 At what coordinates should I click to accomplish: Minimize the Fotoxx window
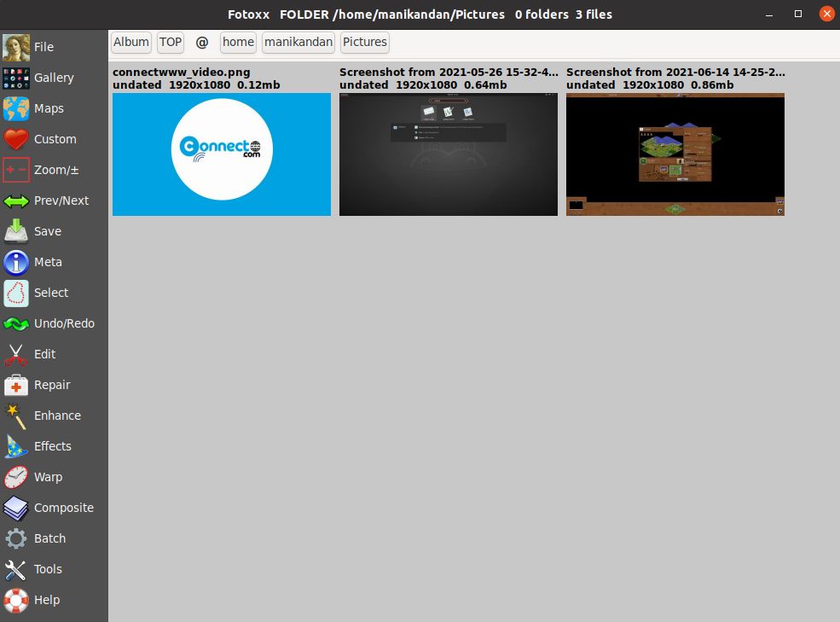769,15
